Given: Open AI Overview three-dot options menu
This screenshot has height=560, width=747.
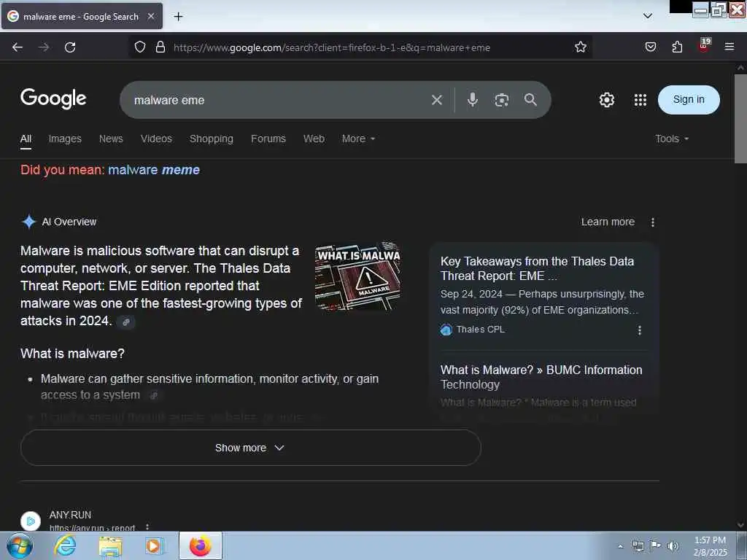Looking at the screenshot, I should pyautogui.click(x=653, y=222).
